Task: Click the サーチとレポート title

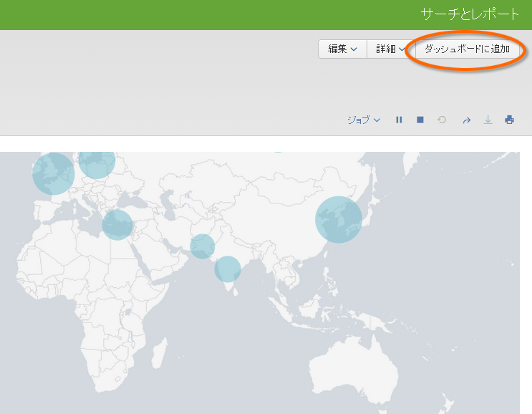Action: [470, 14]
